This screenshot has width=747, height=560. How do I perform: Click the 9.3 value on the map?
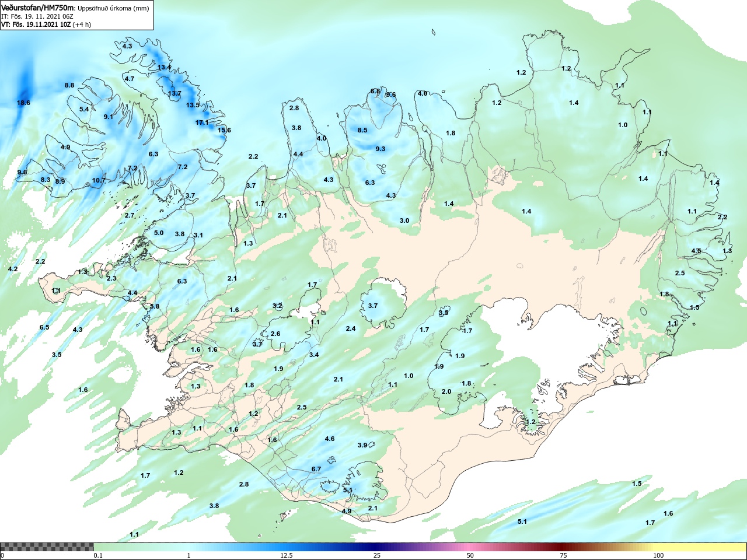click(381, 149)
